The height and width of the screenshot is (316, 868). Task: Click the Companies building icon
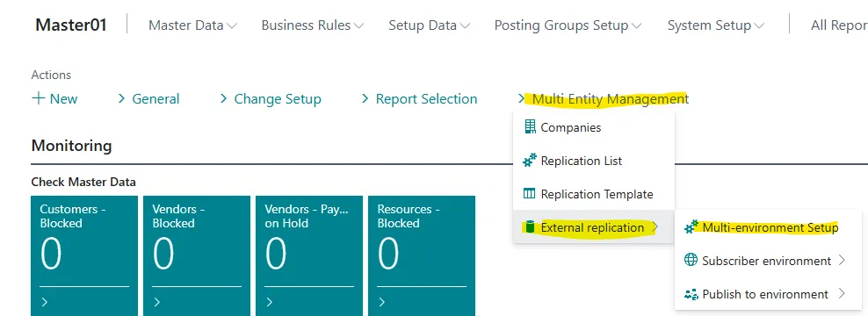coord(530,127)
